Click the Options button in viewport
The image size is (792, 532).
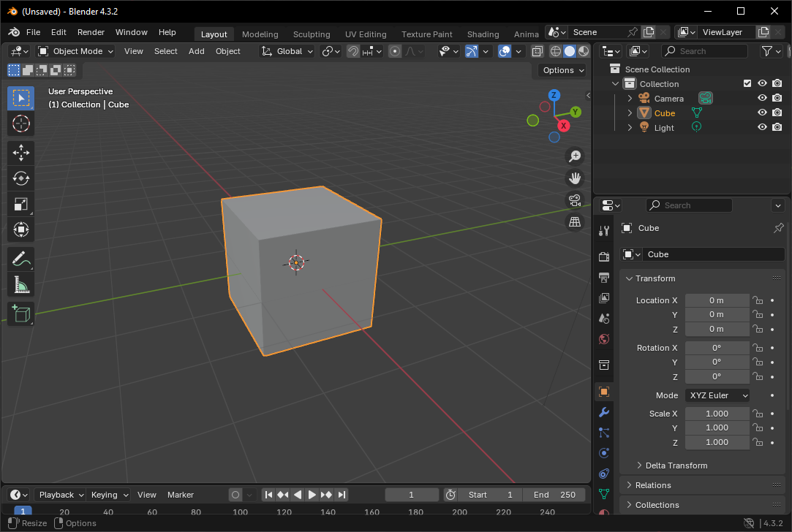pyautogui.click(x=562, y=70)
